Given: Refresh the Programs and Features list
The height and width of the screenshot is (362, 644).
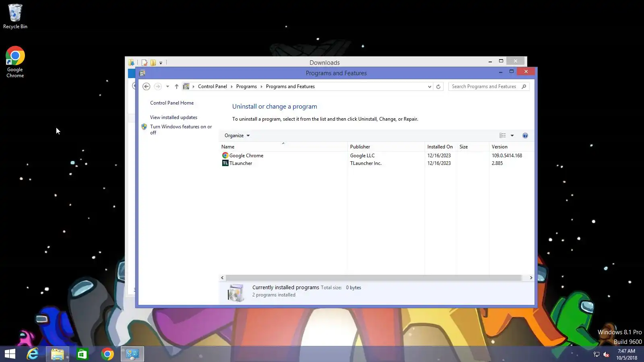Looking at the screenshot, I should pos(438,86).
